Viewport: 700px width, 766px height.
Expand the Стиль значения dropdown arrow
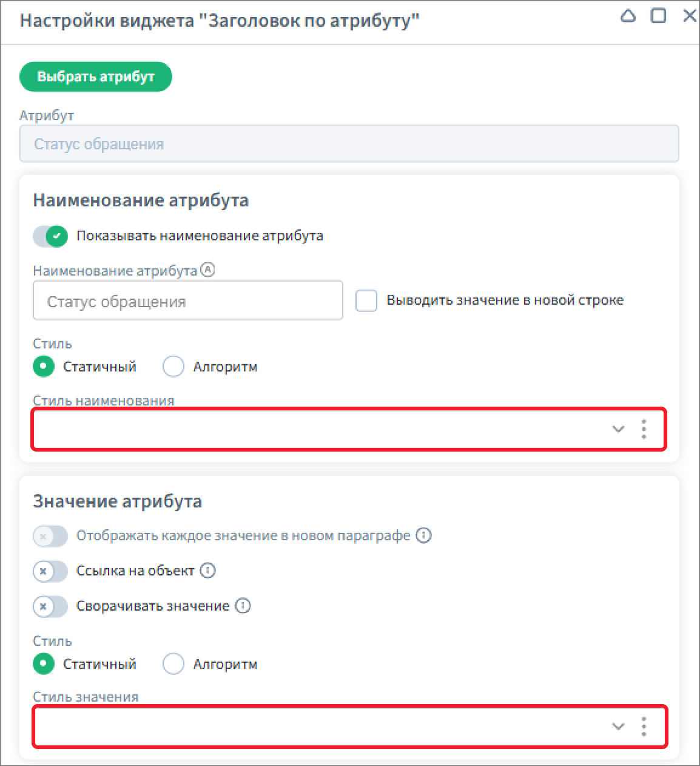(x=618, y=726)
